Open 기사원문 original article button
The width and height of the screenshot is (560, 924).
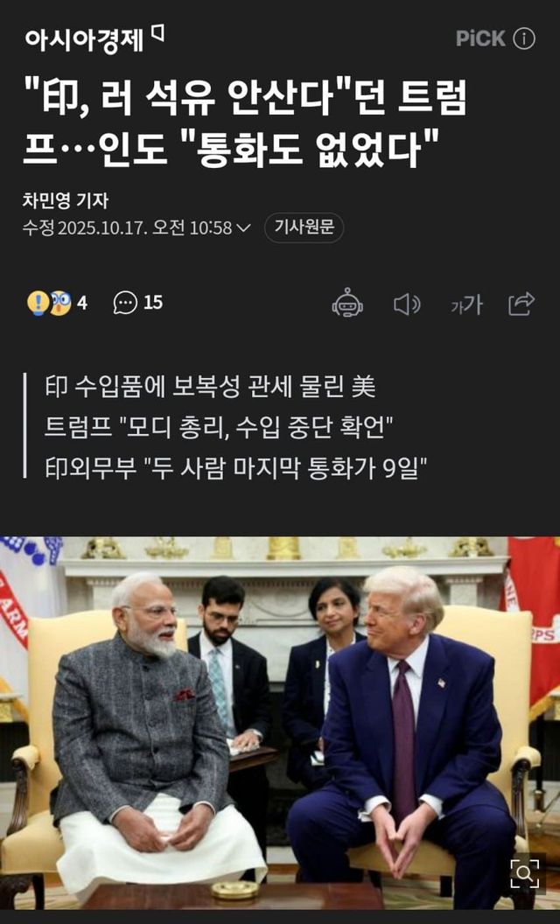tap(304, 227)
